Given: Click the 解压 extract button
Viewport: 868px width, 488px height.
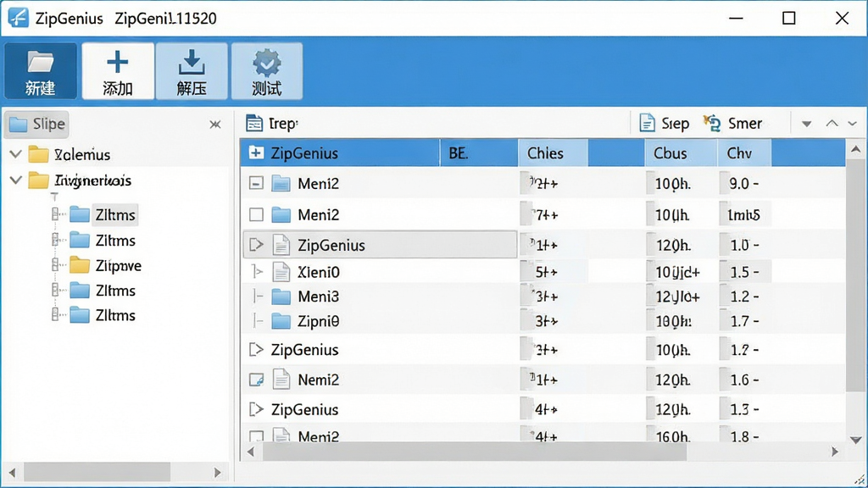Looking at the screenshot, I should (192, 71).
